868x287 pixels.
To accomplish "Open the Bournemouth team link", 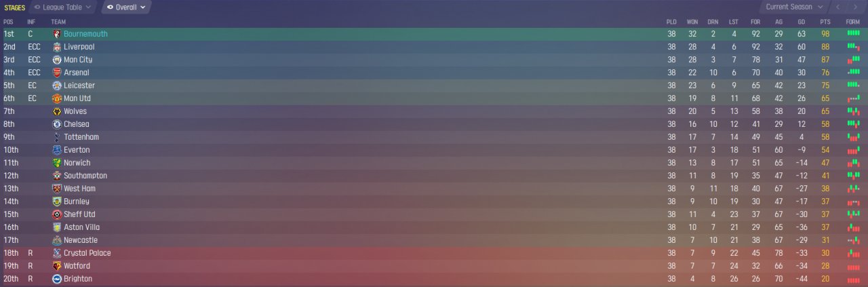I will point(85,34).
